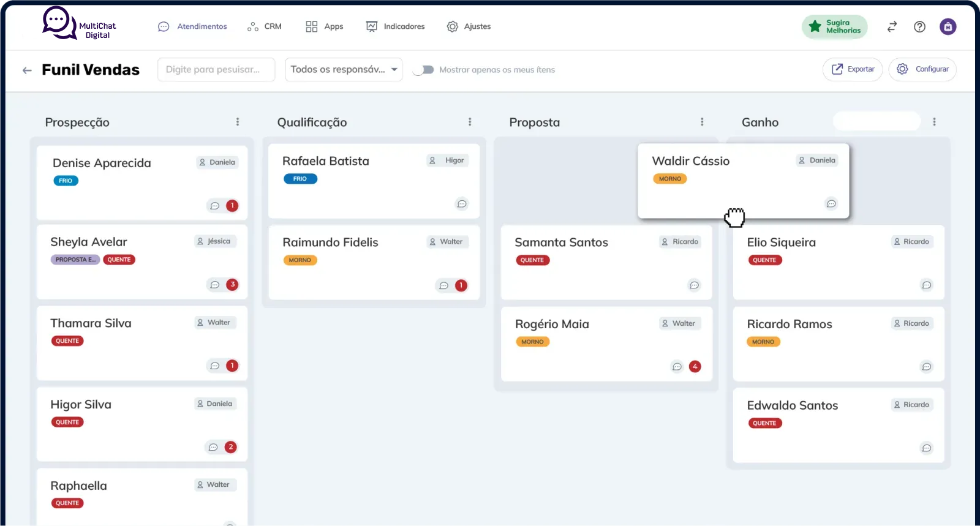Open Prospecção column options menu

pyautogui.click(x=238, y=122)
